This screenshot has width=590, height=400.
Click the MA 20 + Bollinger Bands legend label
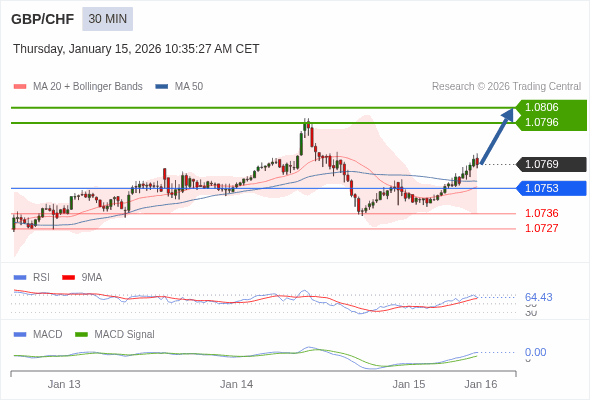click(88, 87)
